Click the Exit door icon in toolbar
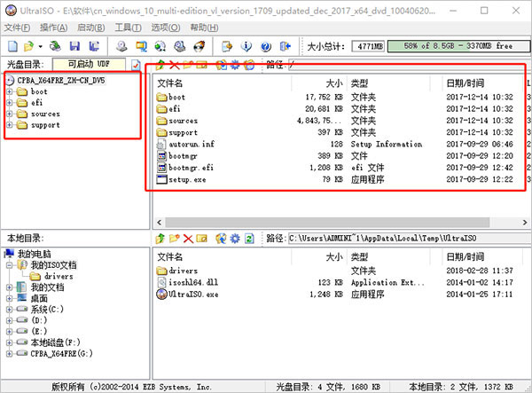Screen dimensions: 532x393 pyautogui.click(x=286, y=46)
